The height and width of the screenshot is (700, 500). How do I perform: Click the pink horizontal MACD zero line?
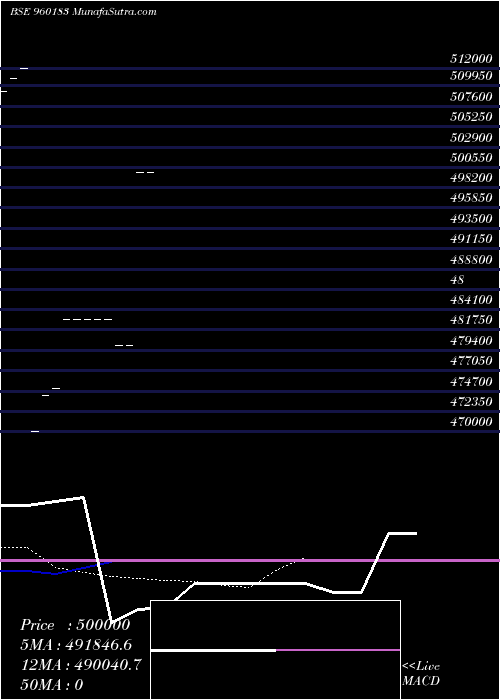pos(250,560)
